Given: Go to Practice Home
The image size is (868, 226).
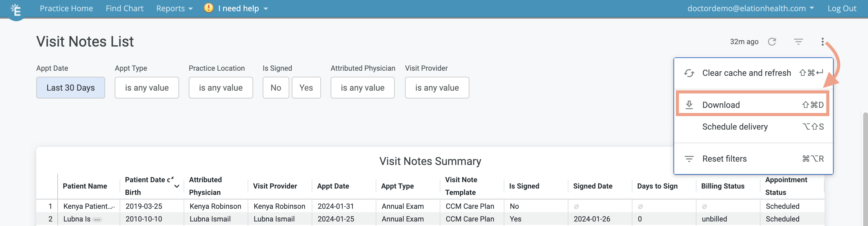Looking at the screenshot, I should (66, 8).
